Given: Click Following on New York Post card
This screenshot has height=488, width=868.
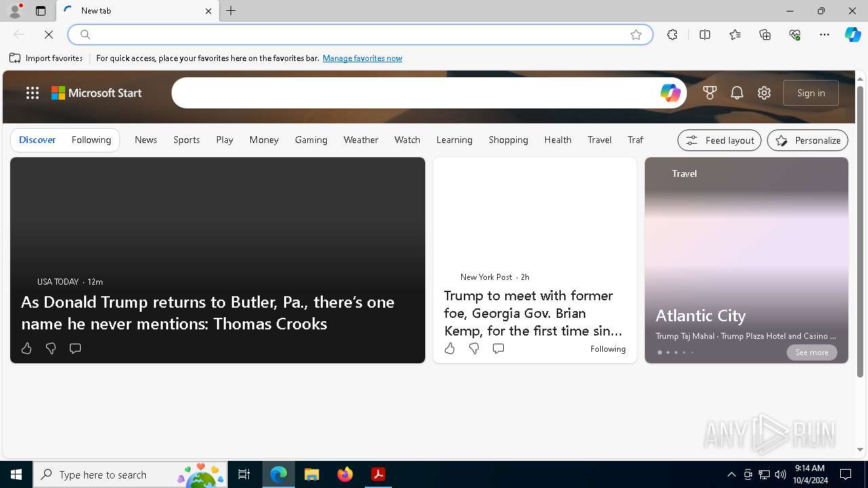Looking at the screenshot, I should coord(608,349).
